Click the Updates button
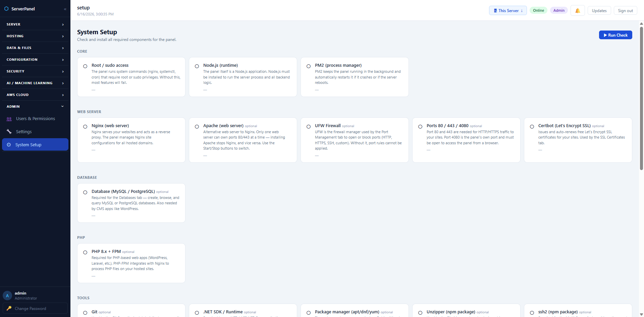The width and height of the screenshot is (644, 317). [x=599, y=11]
